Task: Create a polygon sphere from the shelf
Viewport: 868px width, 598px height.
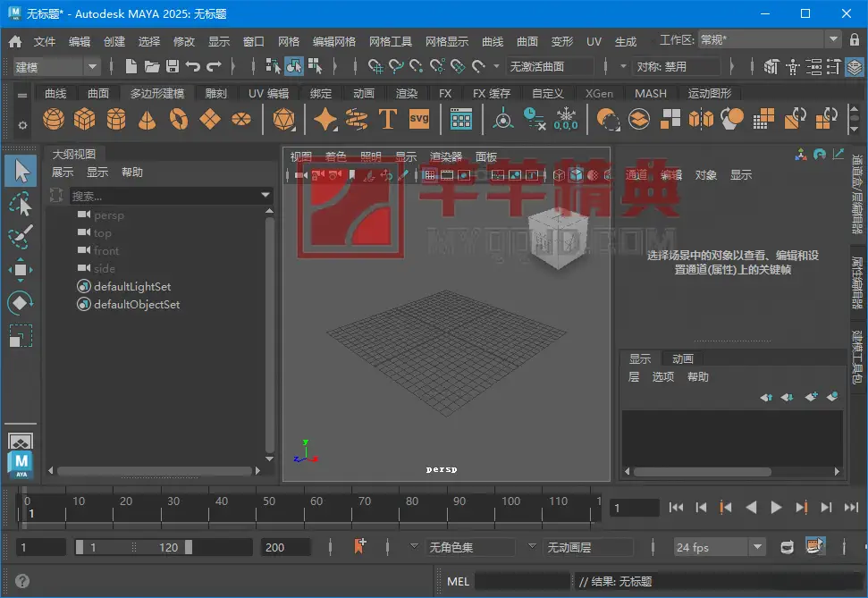Action: [x=54, y=119]
